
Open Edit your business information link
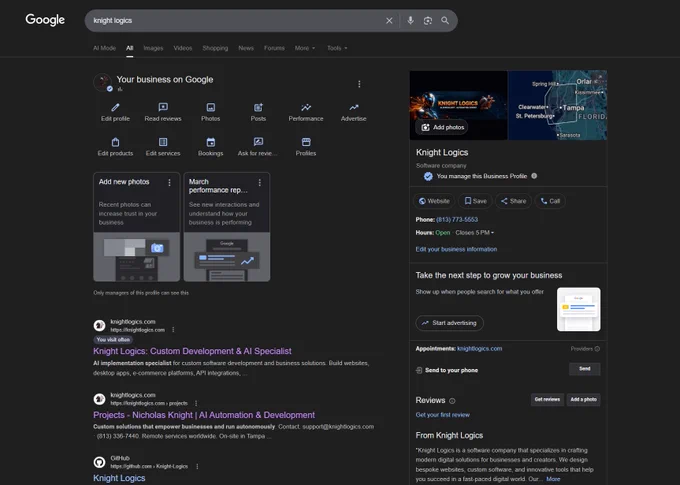click(x=456, y=249)
